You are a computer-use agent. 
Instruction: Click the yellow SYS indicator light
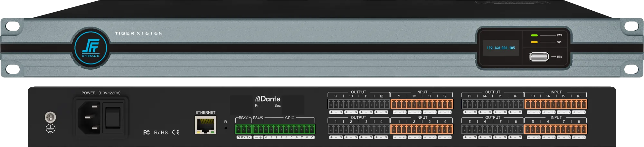click(535, 42)
